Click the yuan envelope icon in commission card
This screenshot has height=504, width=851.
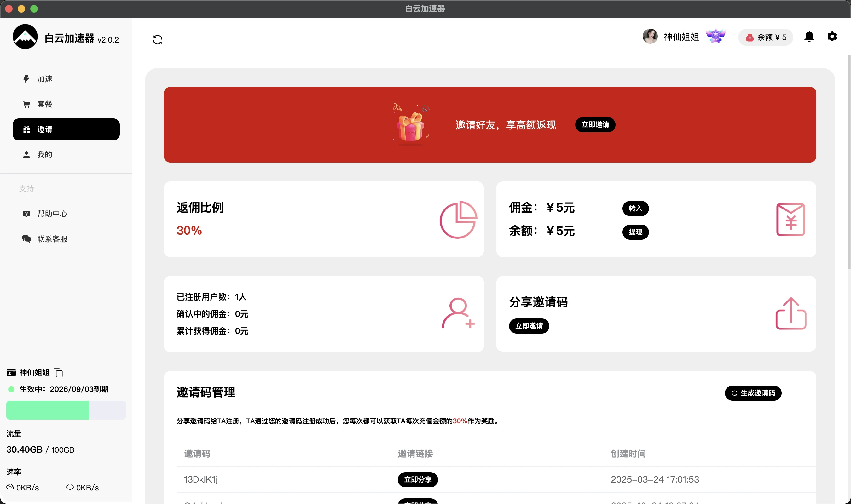point(790,219)
